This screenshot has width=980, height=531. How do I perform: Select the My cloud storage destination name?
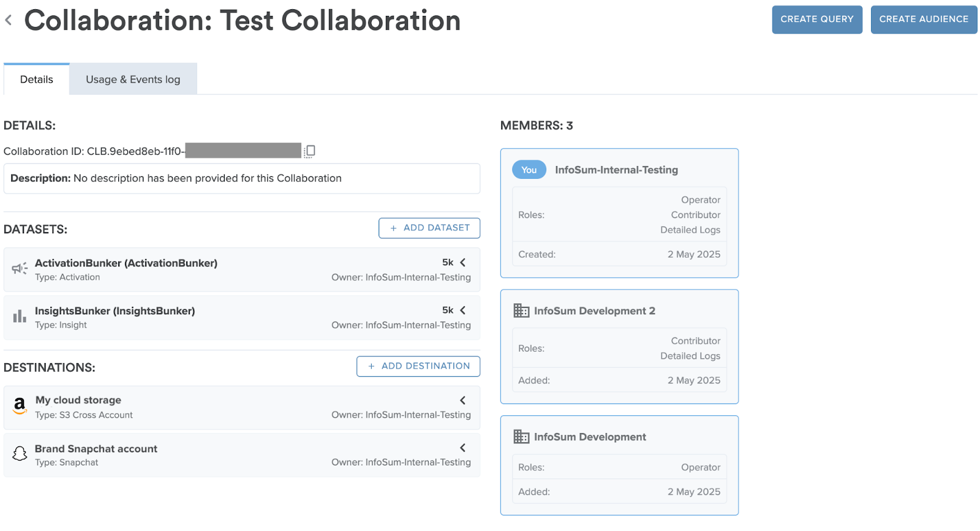click(78, 400)
